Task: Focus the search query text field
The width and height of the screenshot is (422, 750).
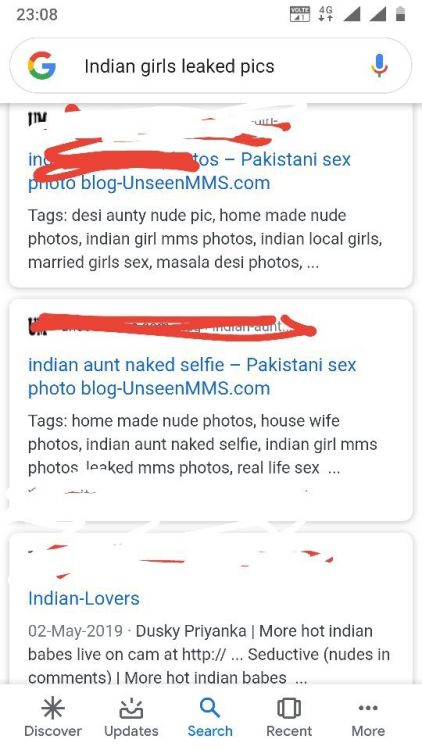Action: (211, 66)
